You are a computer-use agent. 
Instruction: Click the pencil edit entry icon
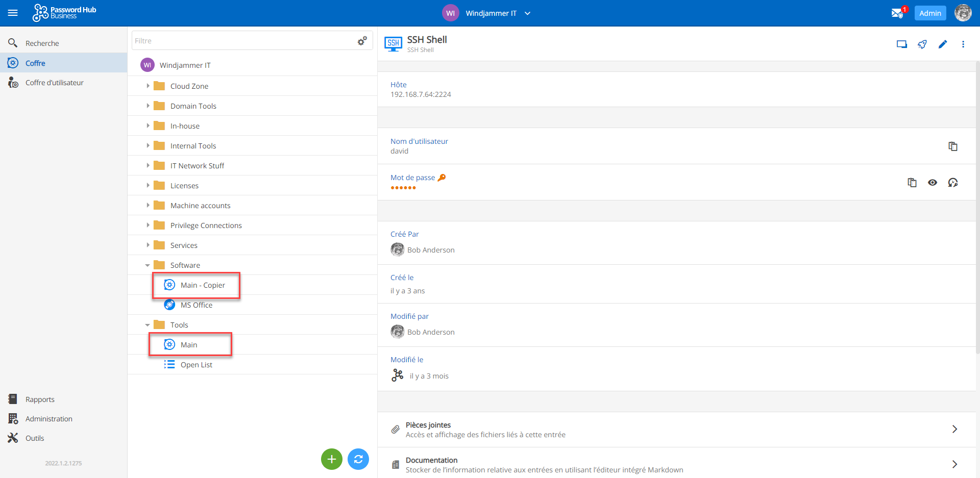pyautogui.click(x=942, y=44)
